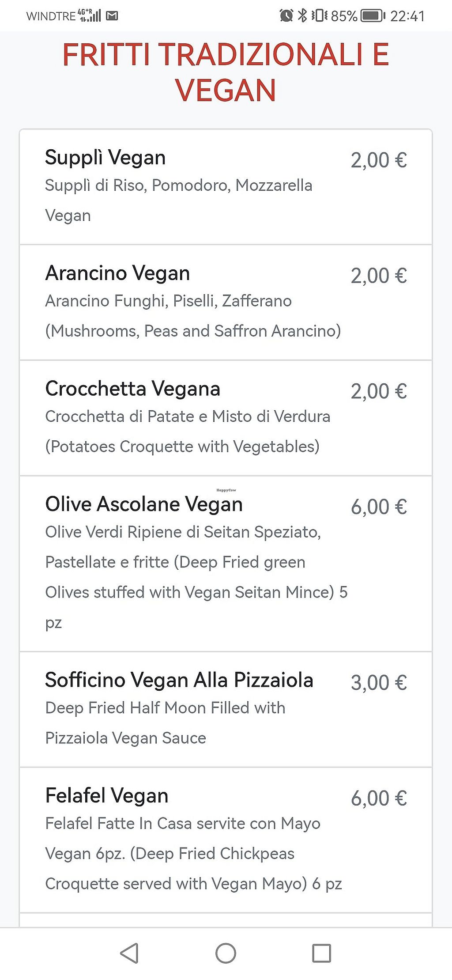Tap the Sofficino 3,00 € price
Image resolution: width=452 pixels, height=980 pixels.
(x=379, y=683)
